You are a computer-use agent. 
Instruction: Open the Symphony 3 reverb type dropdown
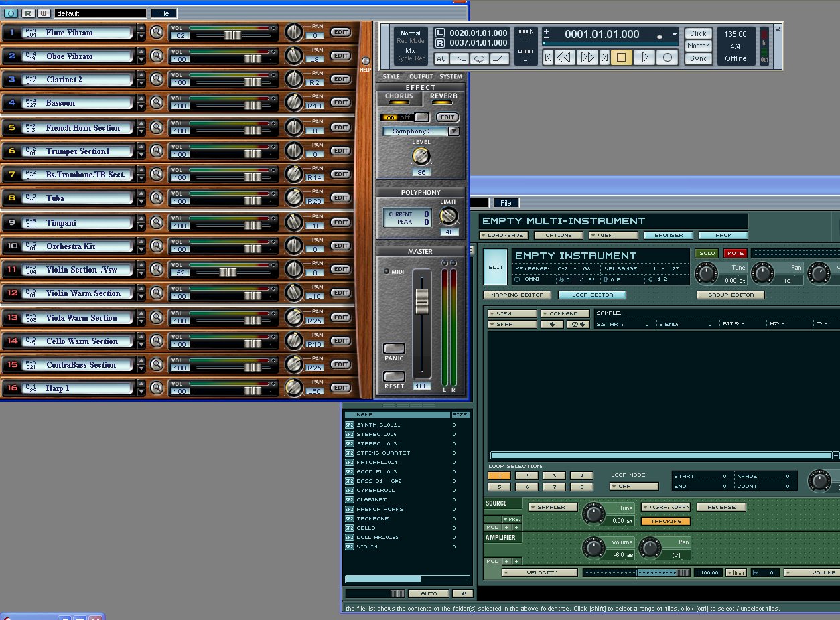pos(453,131)
